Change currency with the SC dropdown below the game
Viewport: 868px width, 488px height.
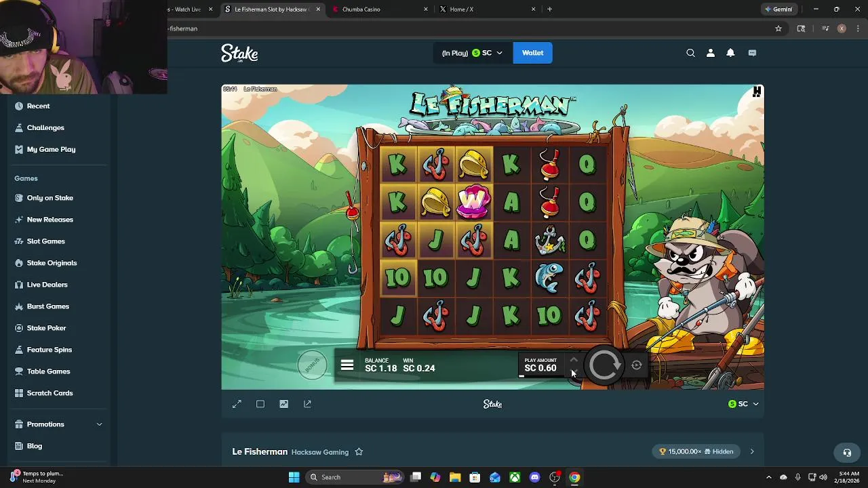(743, 404)
